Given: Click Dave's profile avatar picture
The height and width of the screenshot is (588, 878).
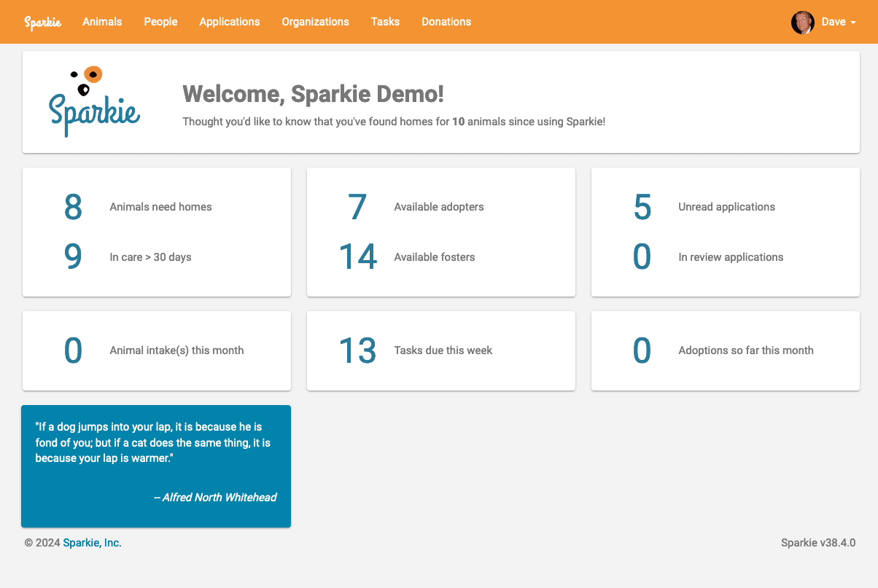Looking at the screenshot, I should click(802, 22).
